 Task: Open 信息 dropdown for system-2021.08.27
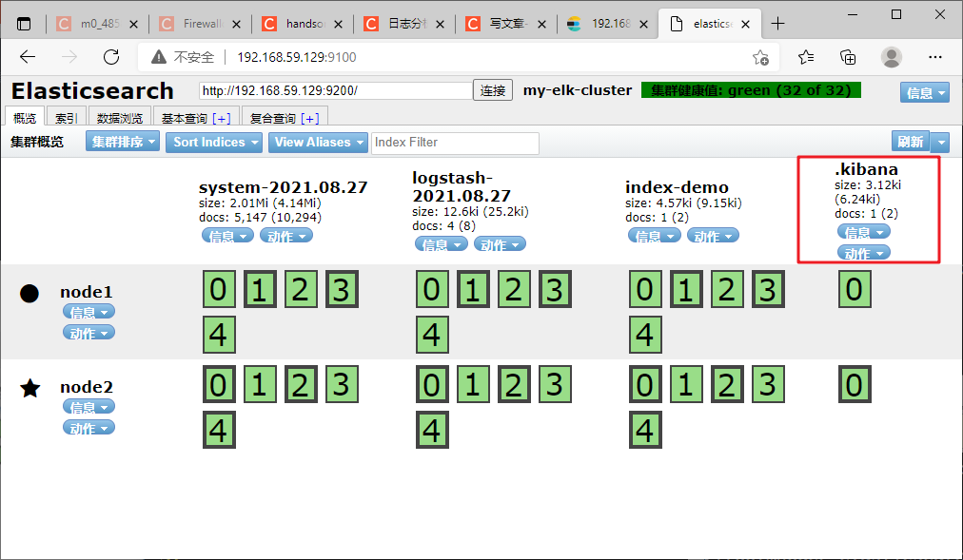point(227,236)
